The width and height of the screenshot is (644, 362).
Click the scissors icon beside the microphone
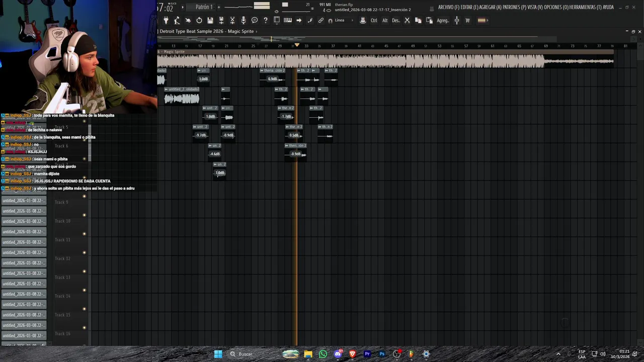(232, 20)
